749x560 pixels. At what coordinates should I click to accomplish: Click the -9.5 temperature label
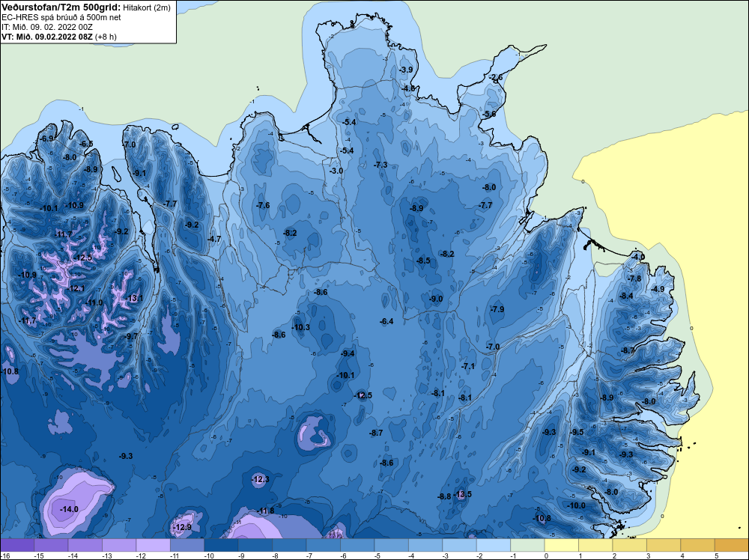[x=577, y=432]
